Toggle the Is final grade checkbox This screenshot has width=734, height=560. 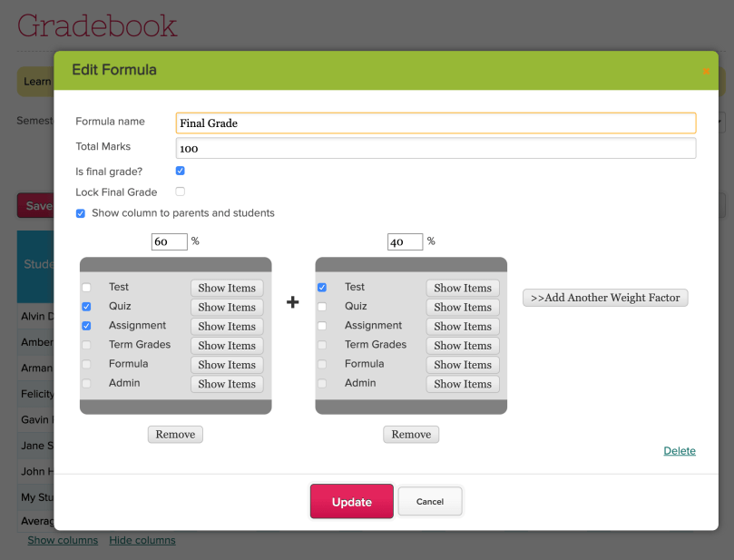(x=181, y=171)
